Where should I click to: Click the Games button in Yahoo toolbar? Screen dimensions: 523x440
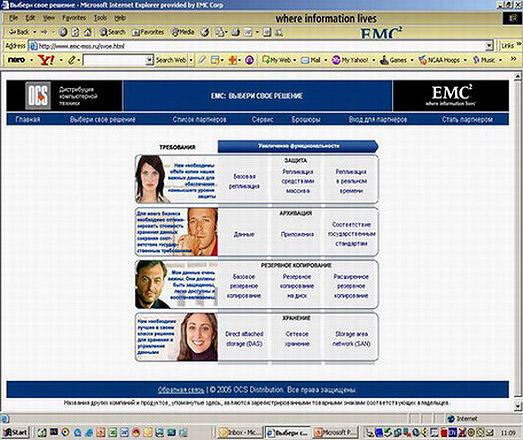[x=394, y=60]
